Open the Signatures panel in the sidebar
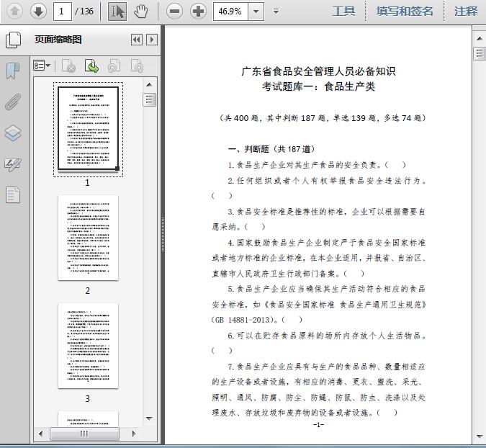The height and width of the screenshot is (448, 486). [13, 163]
